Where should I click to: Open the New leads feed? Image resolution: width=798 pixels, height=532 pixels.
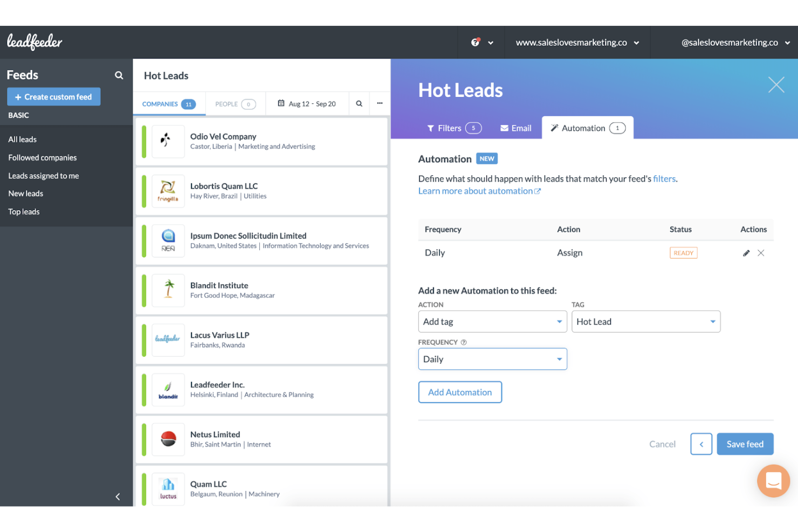click(26, 194)
